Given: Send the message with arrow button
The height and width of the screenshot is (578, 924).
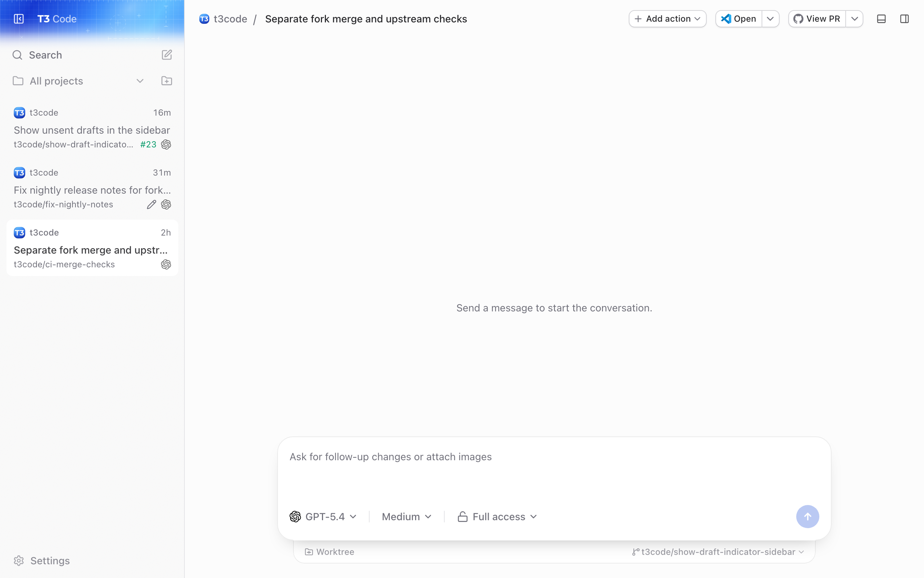Looking at the screenshot, I should (807, 517).
